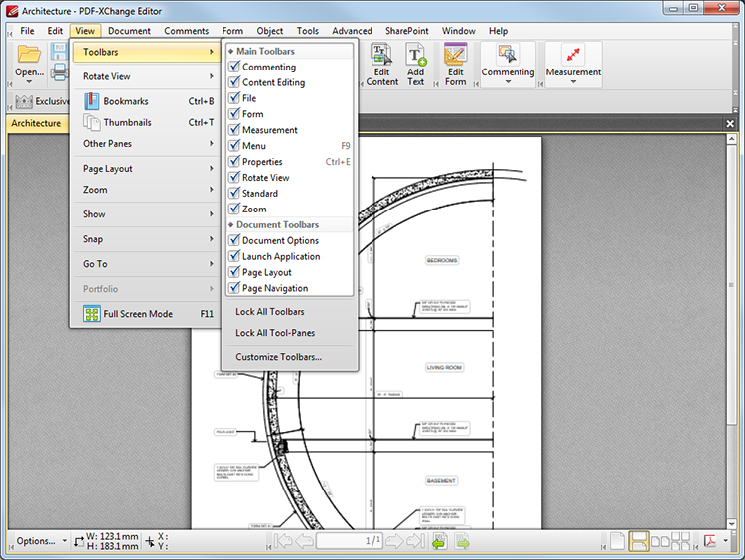Open the File menu
The width and height of the screenshot is (745, 560).
coord(27,31)
